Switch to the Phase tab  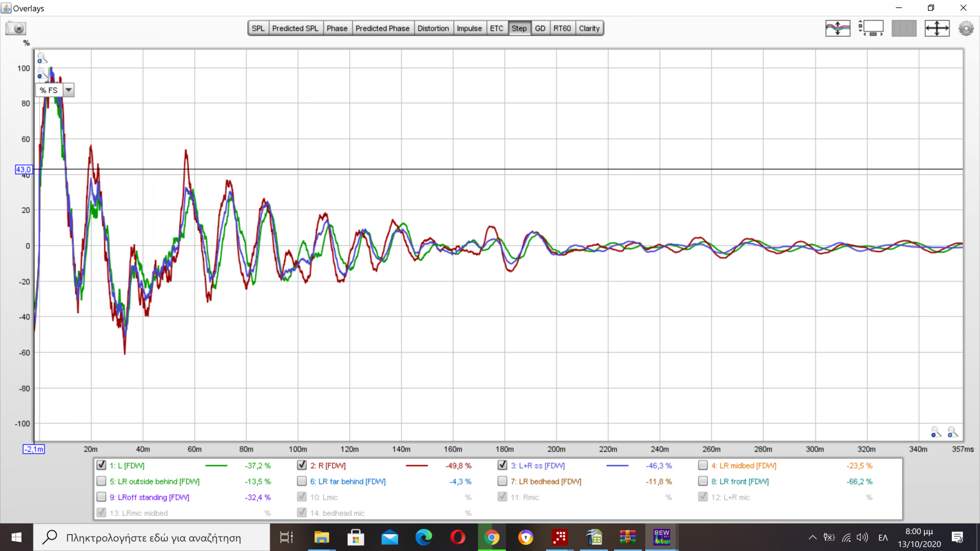[337, 29]
